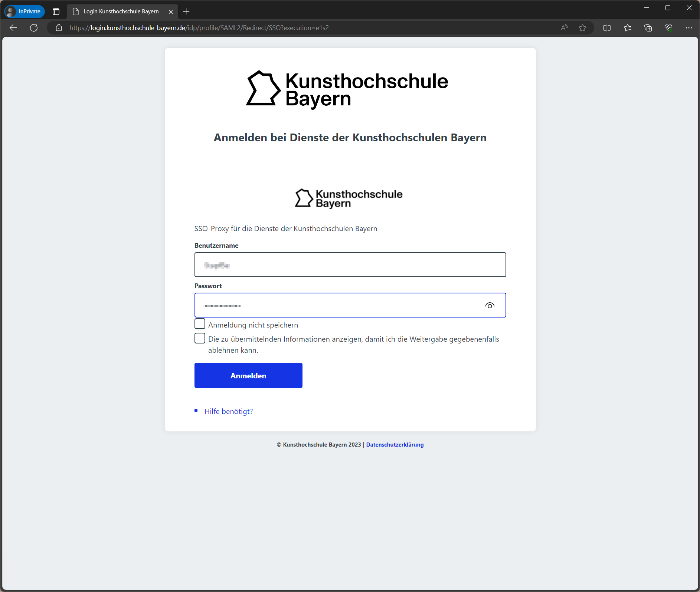Focus the Benutzername input field

(x=350, y=265)
